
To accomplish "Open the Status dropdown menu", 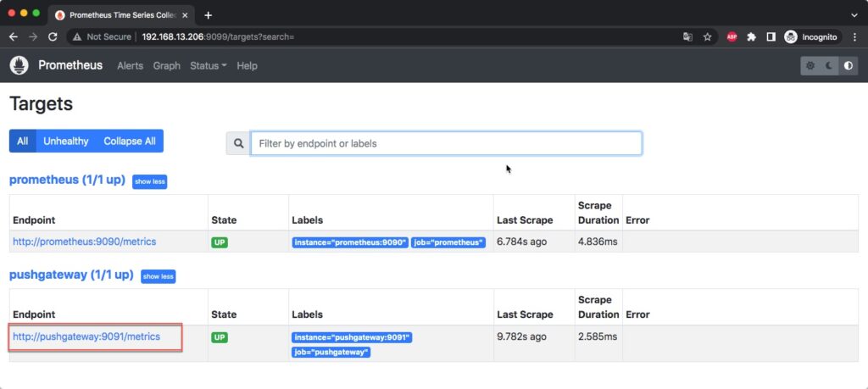I will point(209,66).
